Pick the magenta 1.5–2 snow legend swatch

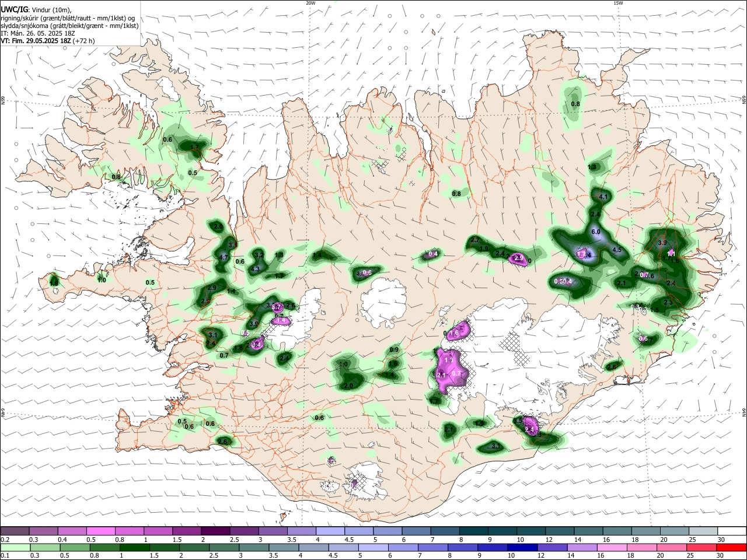[x=187, y=531]
